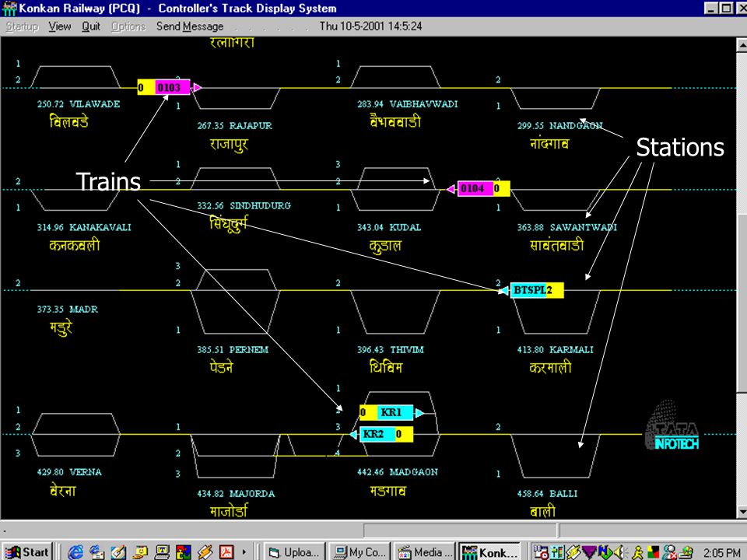747x560 pixels.
Task: Click the multicolored squares tray icon
Action: click(x=654, y=552)
